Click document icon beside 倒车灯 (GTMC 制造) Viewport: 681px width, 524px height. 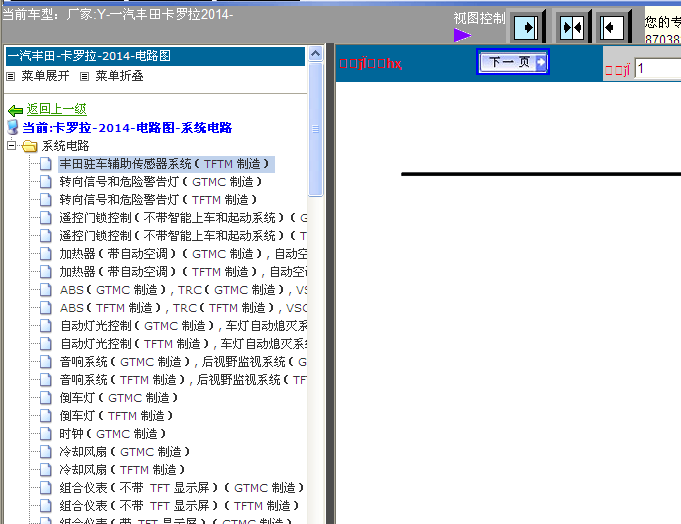point(46,398)
